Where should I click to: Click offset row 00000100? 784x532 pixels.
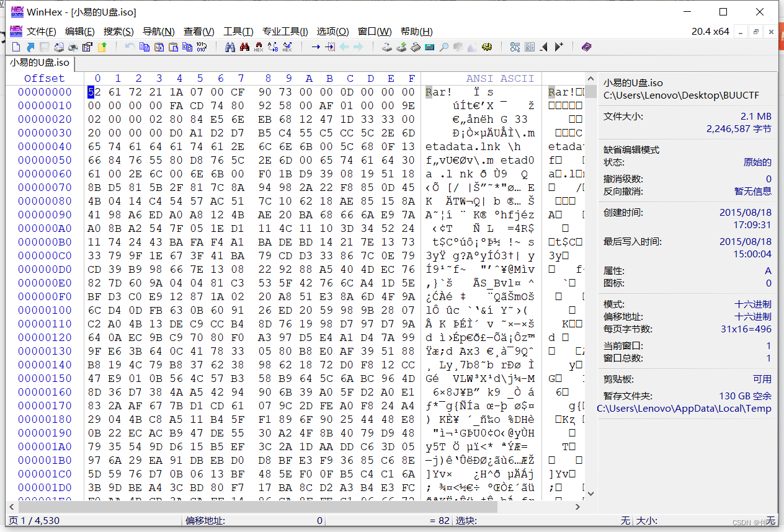pos(45,310)
